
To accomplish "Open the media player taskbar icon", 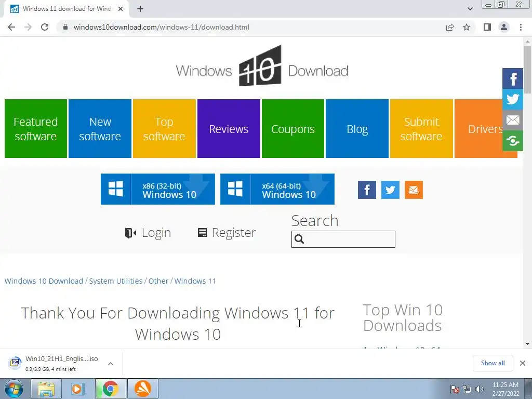I will tap(78, 389).
